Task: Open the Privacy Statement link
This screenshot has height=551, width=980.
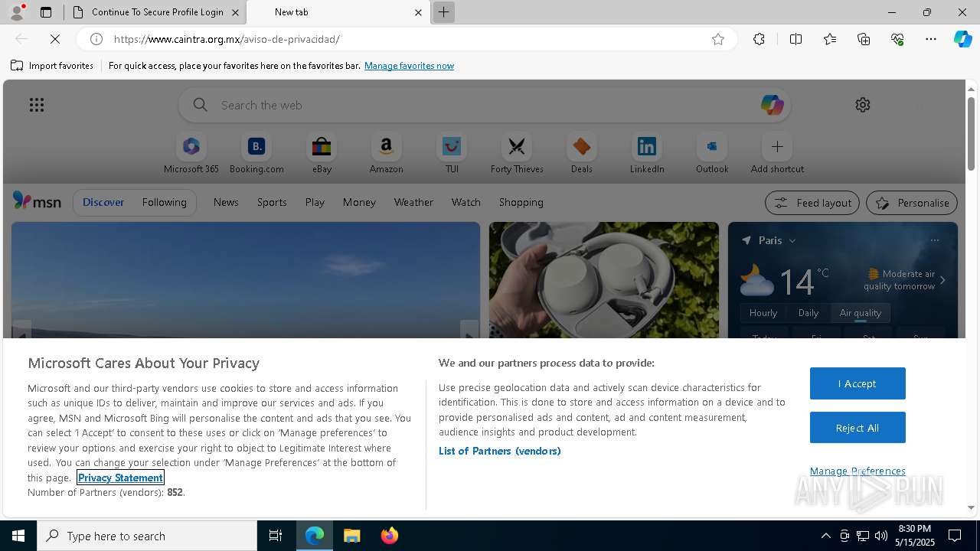Action: coord(120,478)
